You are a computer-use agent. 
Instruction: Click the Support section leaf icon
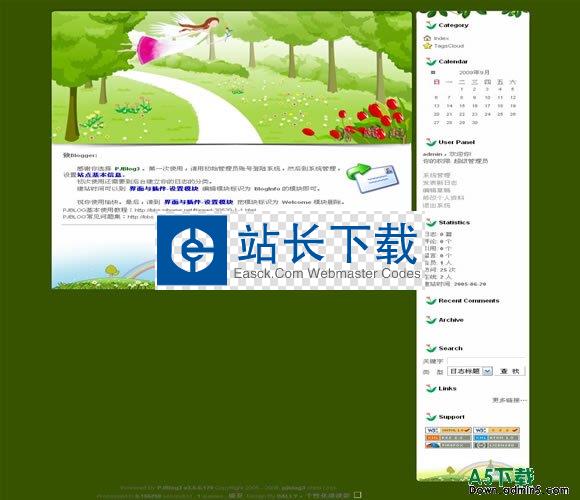[x=431, y=417]
